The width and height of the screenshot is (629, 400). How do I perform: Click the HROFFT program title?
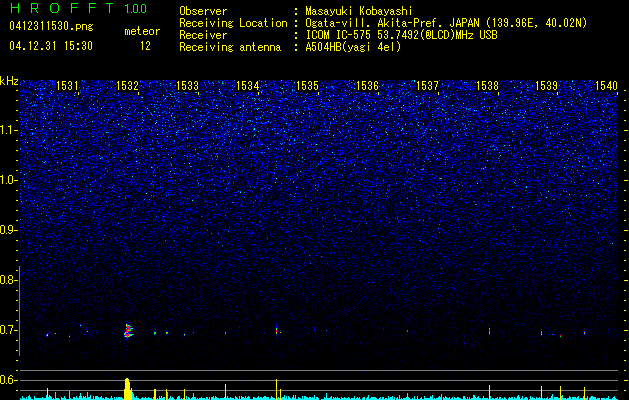point(62,8)
